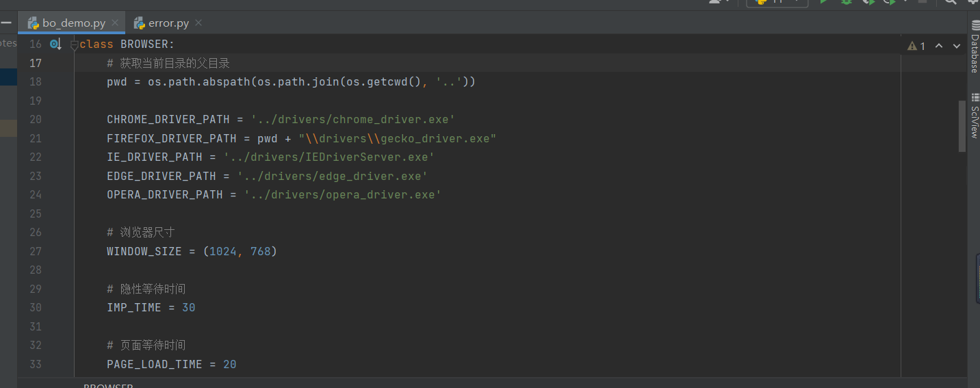Open the warning indicator showing 1 problem
This screenshot has width=980, height=388.
916,46
